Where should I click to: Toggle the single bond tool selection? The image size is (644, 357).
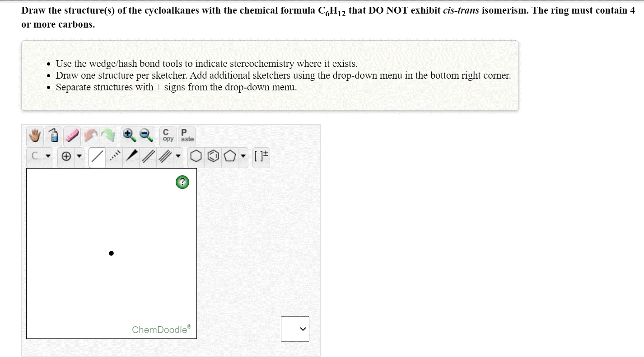[x=97, y=157]
